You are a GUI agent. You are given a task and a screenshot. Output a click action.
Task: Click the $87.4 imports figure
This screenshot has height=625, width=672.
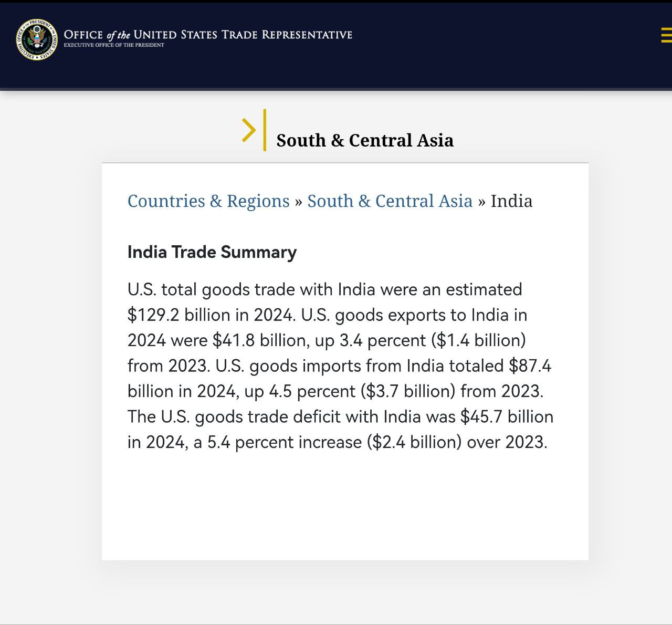pyautogui.click(x=530, y=366)
